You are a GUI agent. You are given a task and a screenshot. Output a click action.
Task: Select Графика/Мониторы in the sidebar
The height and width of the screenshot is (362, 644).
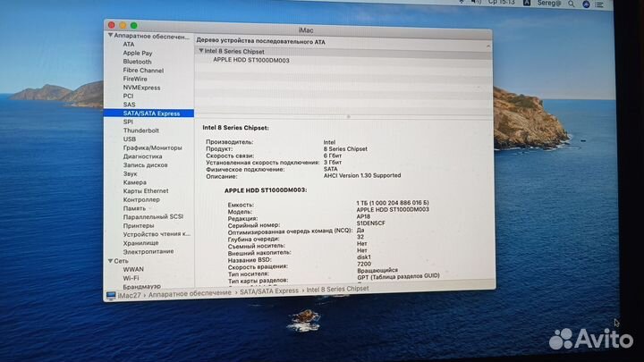click(x=152, y=147)
